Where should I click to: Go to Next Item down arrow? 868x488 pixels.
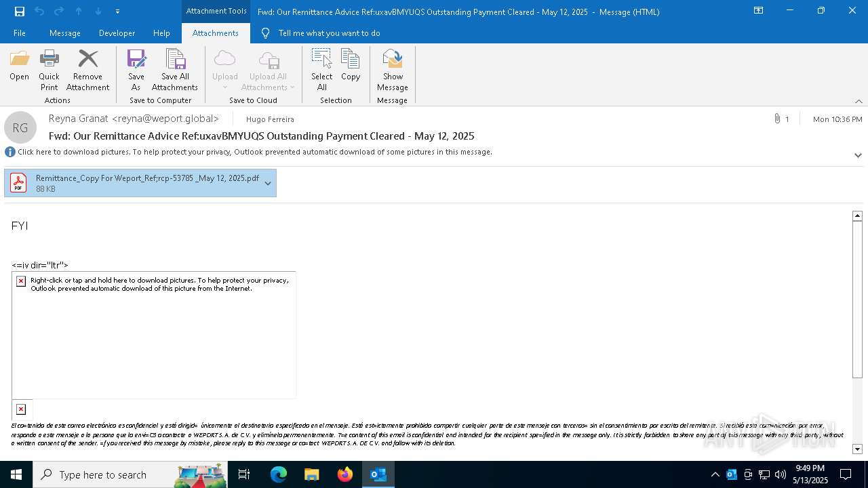pyautogui.click(x=98, y=12)
